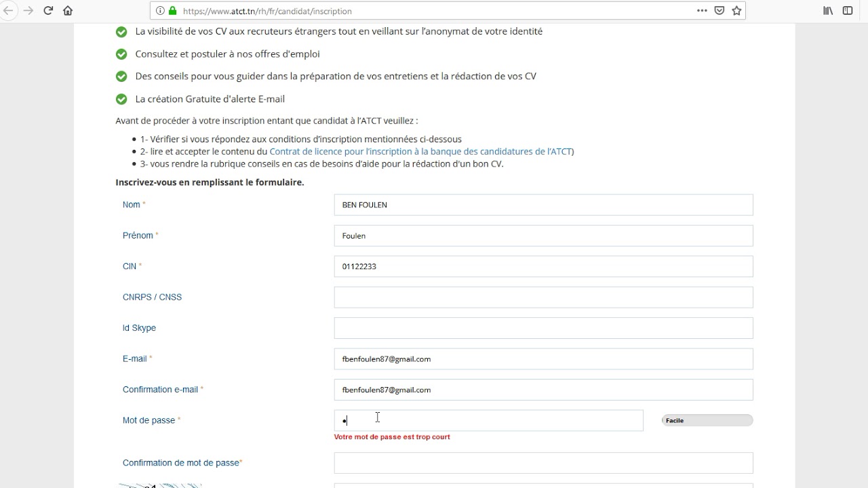Open the site information icon in the address bar
Screen dimensions: 868x488
point(160,11)
